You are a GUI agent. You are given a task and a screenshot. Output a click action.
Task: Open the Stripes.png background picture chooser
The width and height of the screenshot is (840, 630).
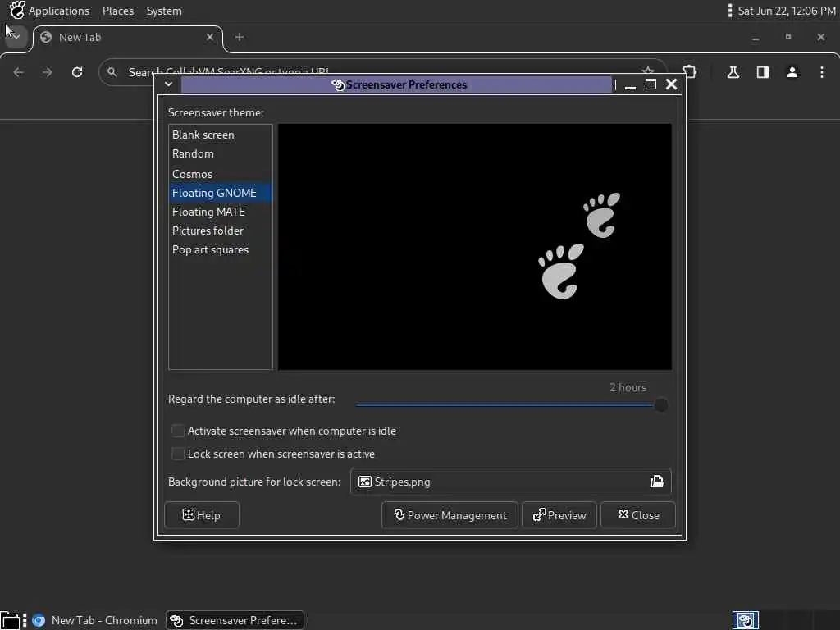[x=510, y=482]
